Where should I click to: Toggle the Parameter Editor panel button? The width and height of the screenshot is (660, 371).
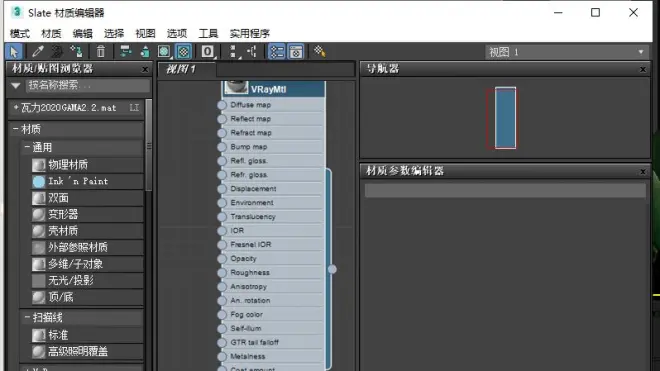pos(296,52)
